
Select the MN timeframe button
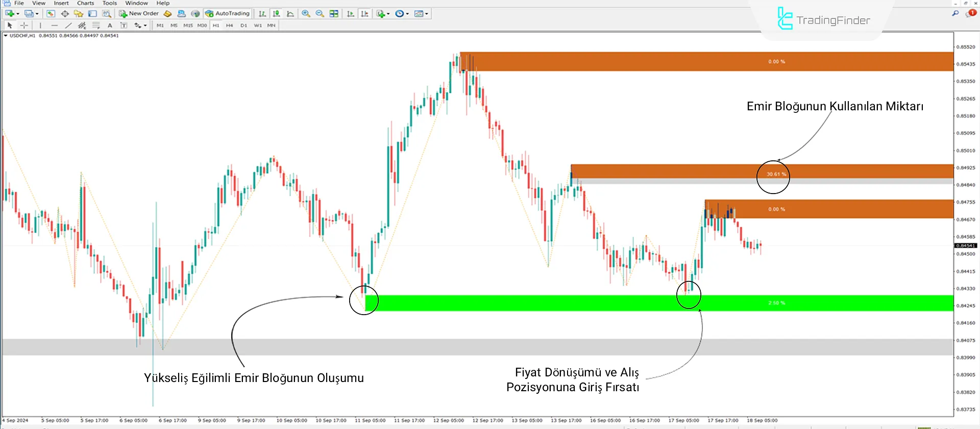(x=271, y=25)
